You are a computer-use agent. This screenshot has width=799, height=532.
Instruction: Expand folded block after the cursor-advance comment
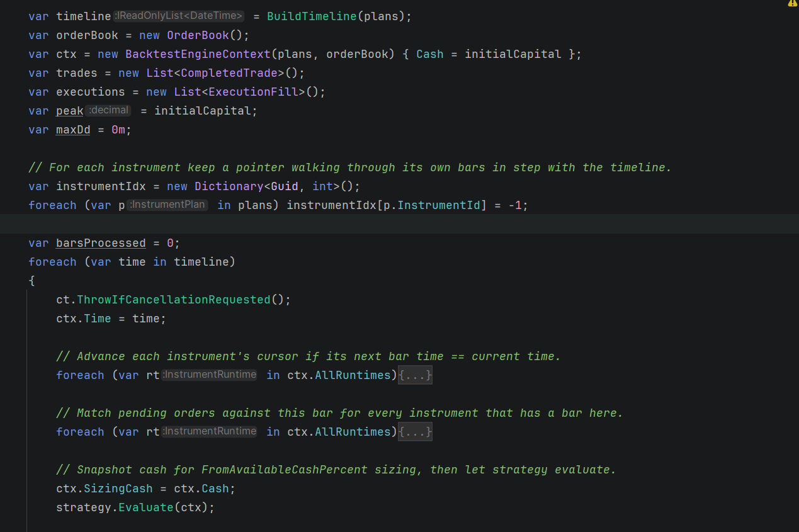click(415, 375)
